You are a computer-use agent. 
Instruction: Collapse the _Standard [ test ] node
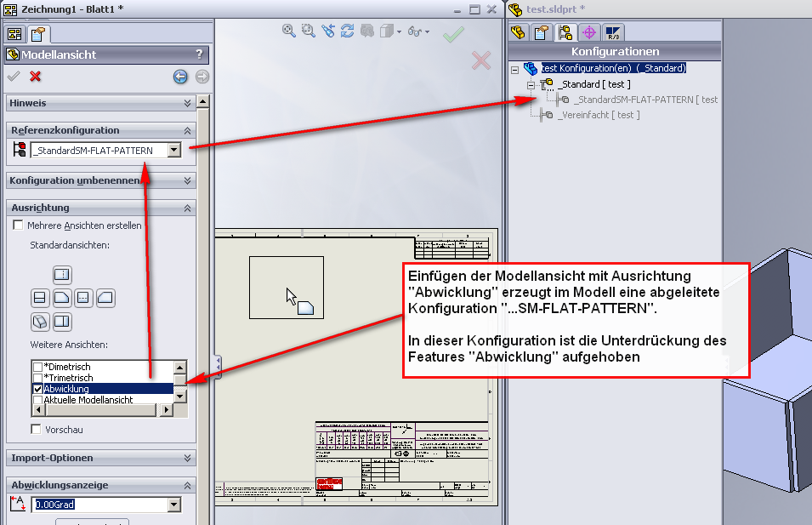point(531,84)
